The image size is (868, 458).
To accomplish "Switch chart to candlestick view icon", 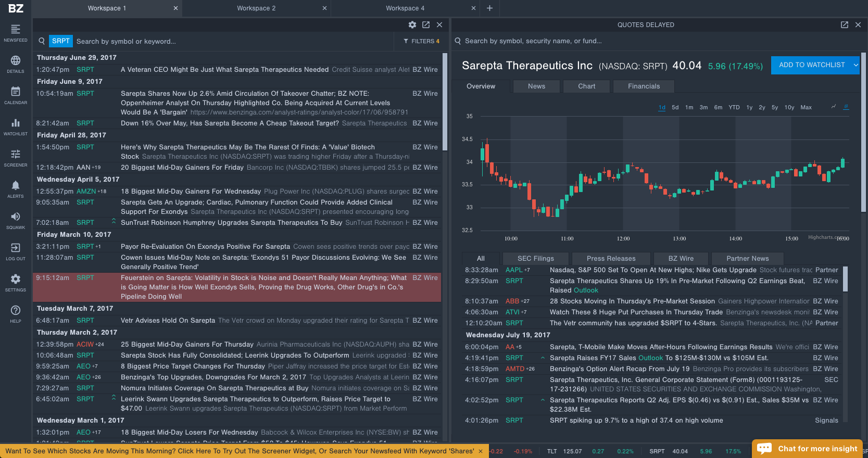I will tap(846, 107).
